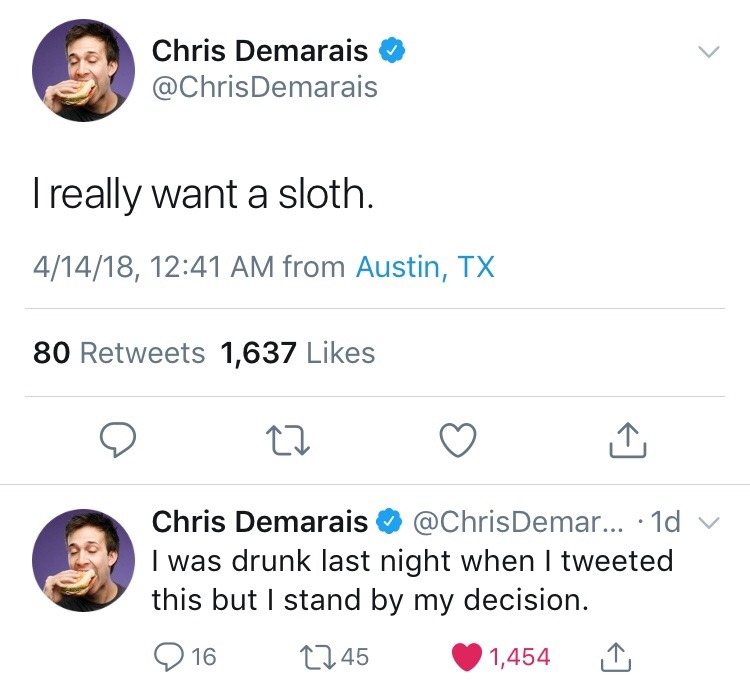Share the main sloth tweet
Image resolution: width=750 pixels, height=685 pixels.
(628, 439)
